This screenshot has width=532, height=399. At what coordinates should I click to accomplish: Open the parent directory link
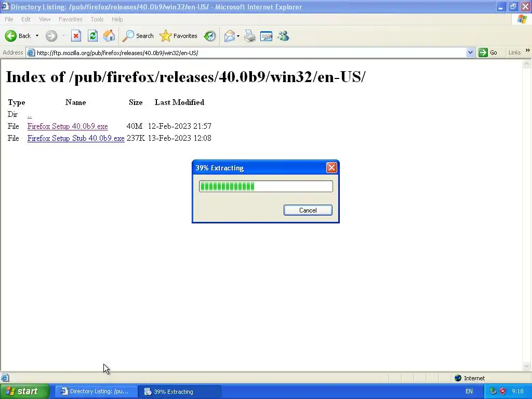30,115
